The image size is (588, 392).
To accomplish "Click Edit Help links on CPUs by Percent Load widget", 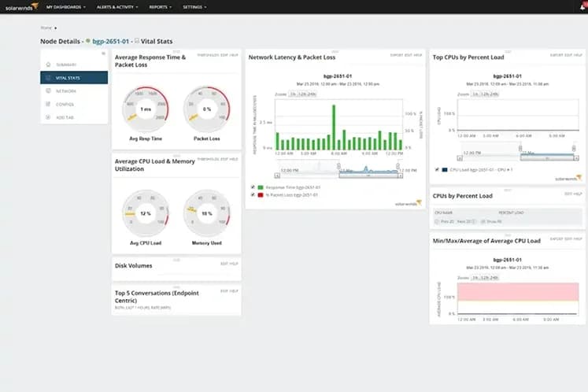I will click(573, 194).
